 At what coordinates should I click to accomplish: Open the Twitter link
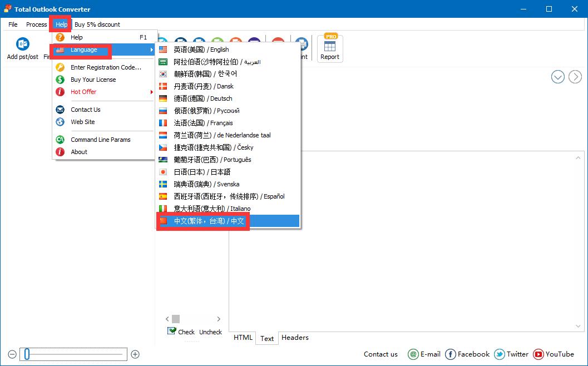click(x=511, y=354)
